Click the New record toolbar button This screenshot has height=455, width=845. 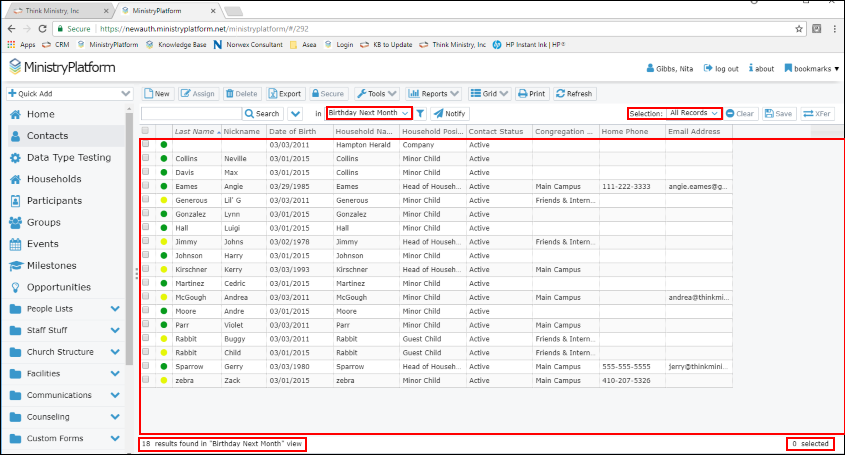(x=157, y=94)
